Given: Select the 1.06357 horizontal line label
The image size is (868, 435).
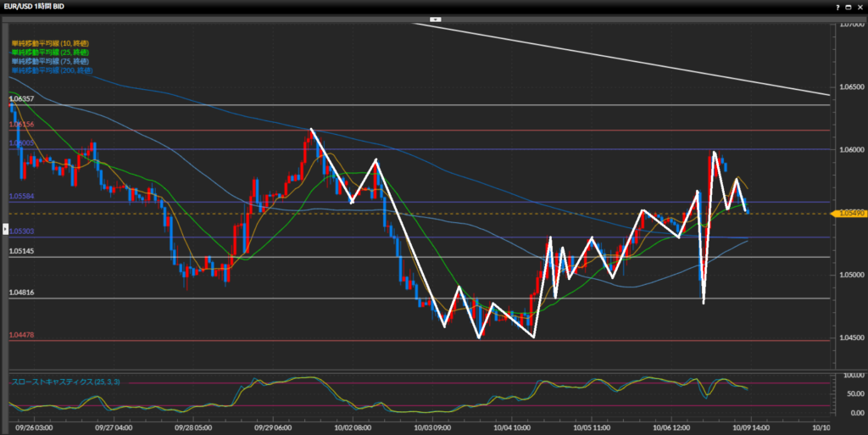Looking at the screenshot, I should click(22, 99).
